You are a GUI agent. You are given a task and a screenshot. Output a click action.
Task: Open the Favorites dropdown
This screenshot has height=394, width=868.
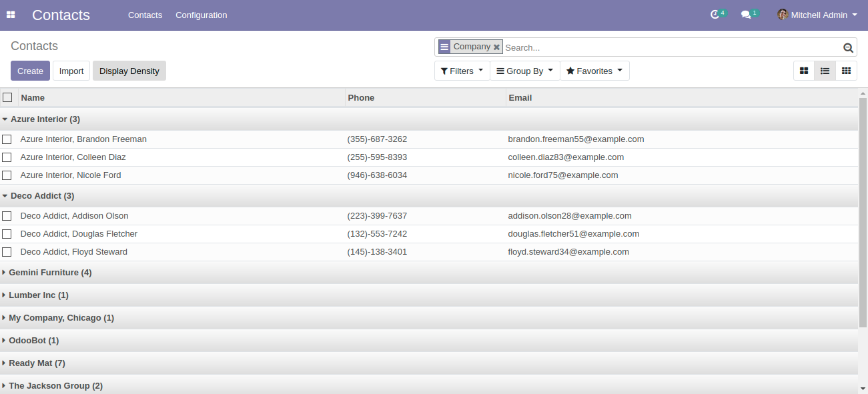[x=594, y=71]
